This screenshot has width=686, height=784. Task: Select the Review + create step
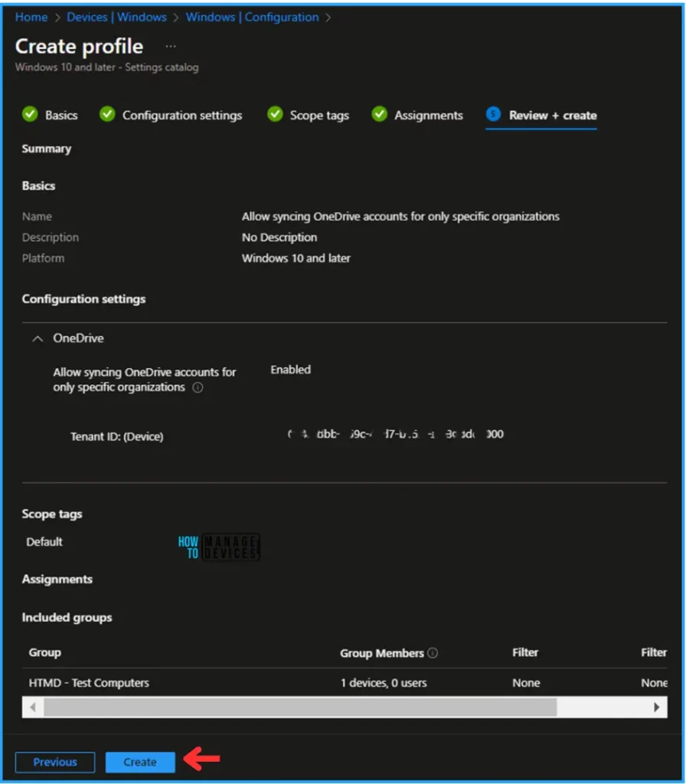(541, 116)
